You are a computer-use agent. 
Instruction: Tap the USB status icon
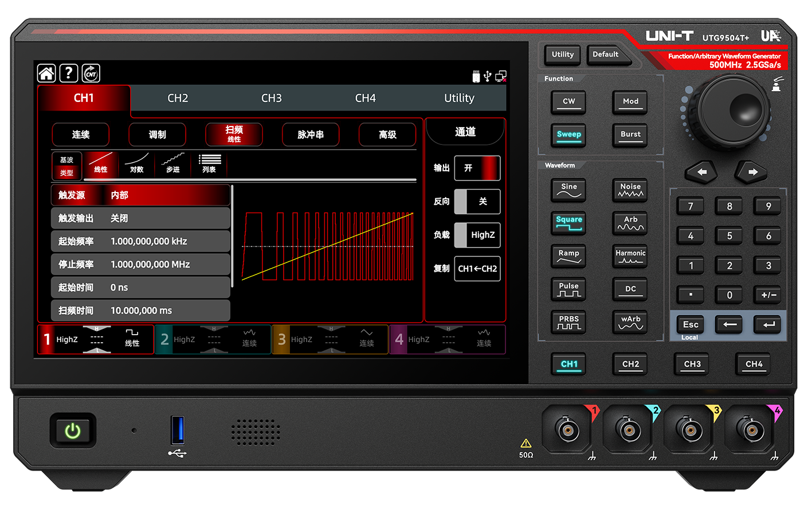point(488,76)
